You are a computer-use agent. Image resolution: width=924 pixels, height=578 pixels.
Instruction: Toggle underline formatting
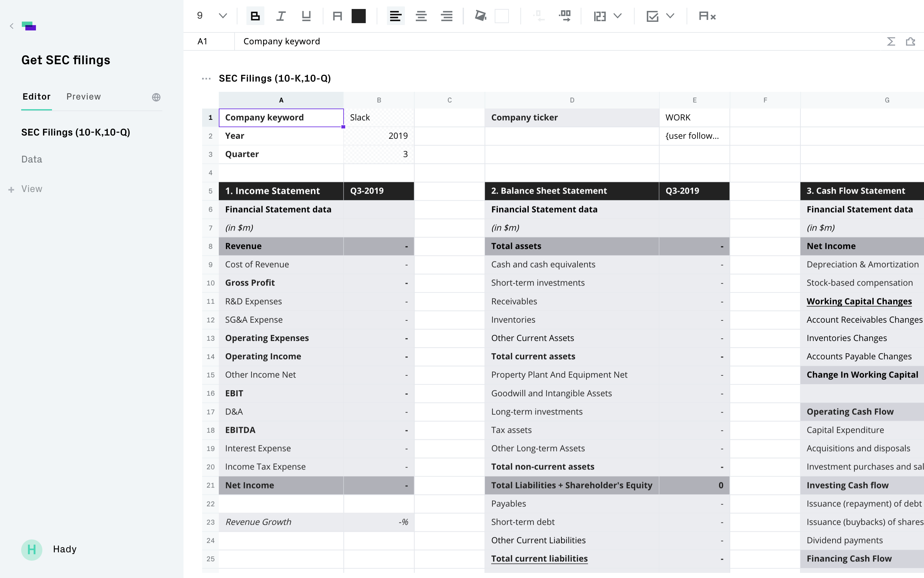(x=306, y=16)
